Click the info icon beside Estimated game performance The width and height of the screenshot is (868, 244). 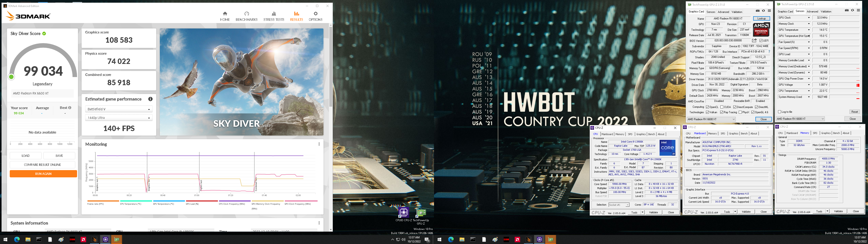click(150, 99)
